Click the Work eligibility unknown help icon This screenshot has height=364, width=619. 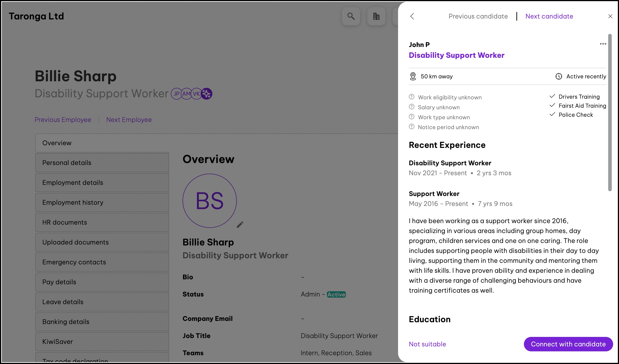(412, 97)
